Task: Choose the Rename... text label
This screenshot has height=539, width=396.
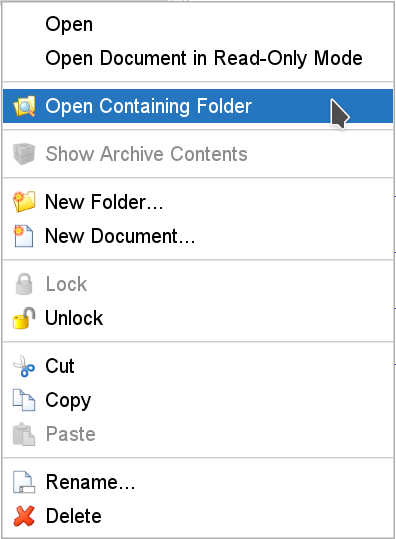Action: (91, 482)
